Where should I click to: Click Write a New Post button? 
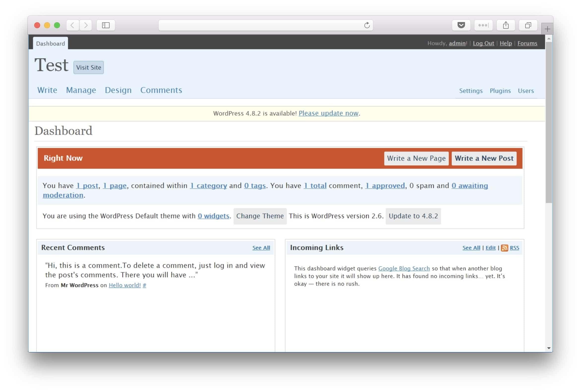[x=484, y=158]
